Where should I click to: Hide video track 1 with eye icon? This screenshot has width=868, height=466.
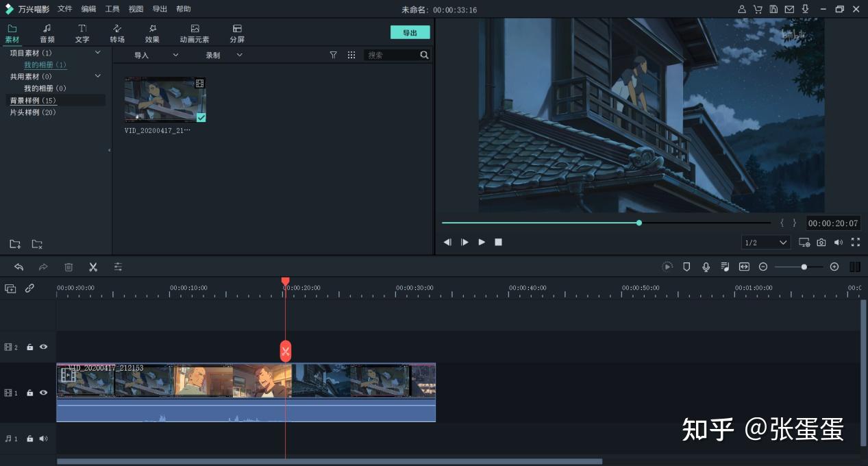pyautogui.click(x=44, y=393)
